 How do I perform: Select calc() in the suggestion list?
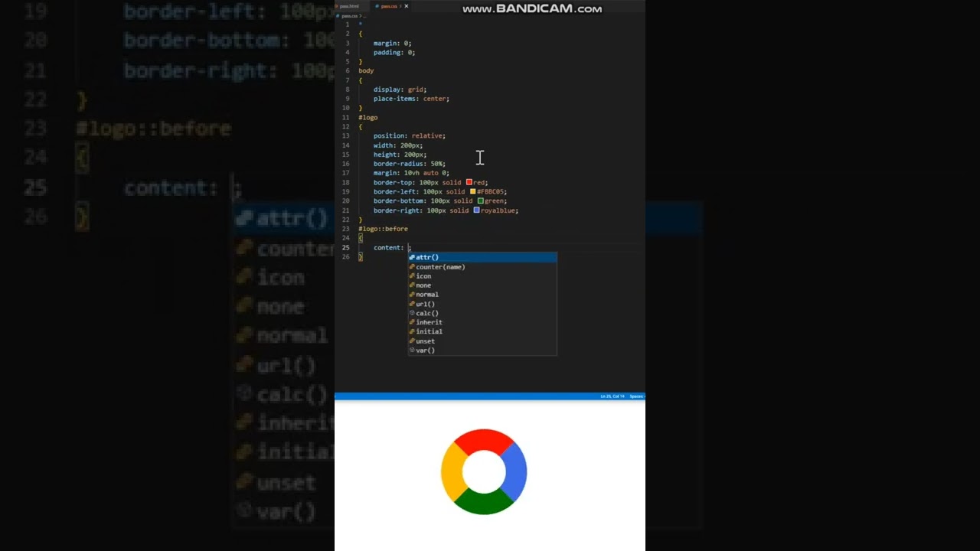(x=482, y=313)
